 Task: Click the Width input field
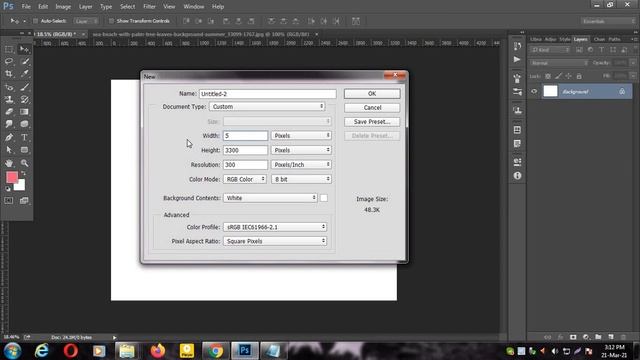click(245, 136)
